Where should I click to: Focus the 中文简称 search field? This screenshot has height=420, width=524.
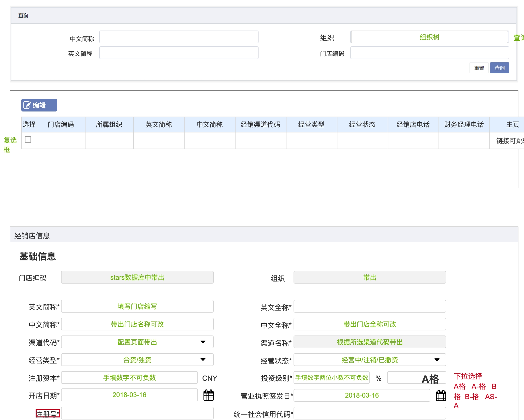pyautogui.click(x=179, y=37)
